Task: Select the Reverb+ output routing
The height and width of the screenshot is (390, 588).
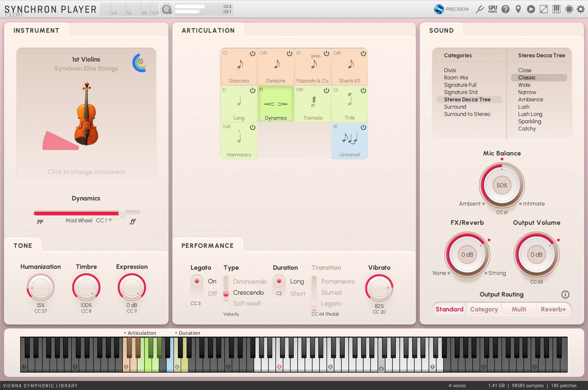Action: tap(554, 309)
